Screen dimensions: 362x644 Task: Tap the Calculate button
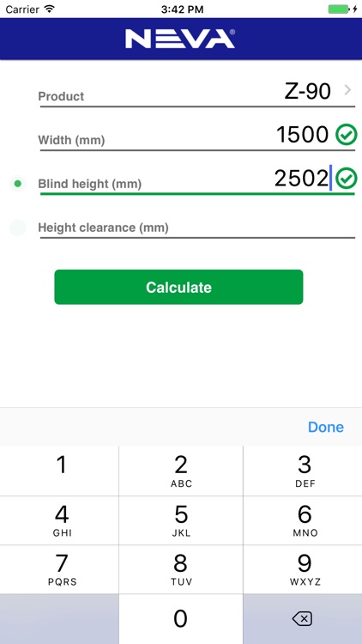[x=178, y=287]
